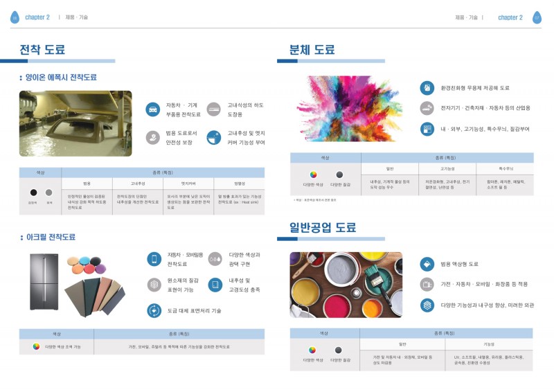
Task: Click the '환경친화형 무용제 저공해 도료' text
Action: [475, 88]
